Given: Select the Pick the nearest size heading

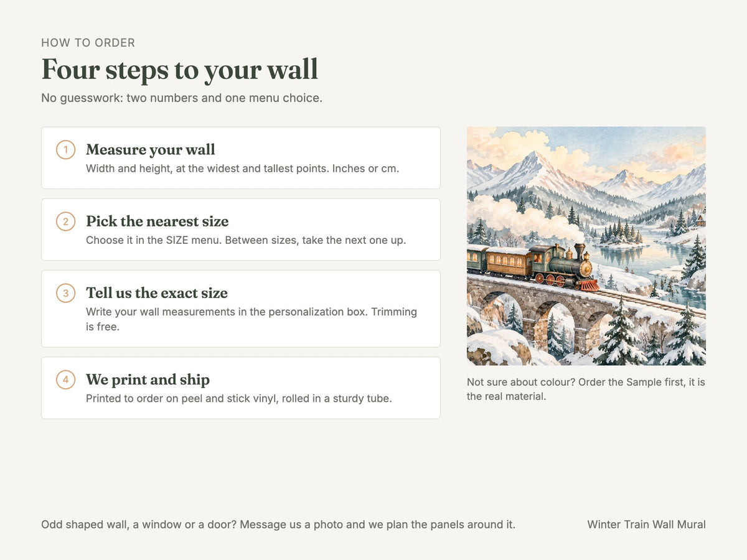Looking at the screenshot, I should (x=157, y=222).
